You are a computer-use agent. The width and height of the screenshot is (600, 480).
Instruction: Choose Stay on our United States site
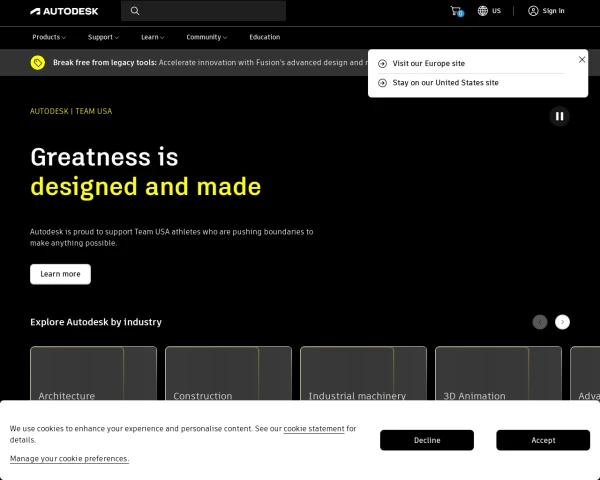click(x=445, y=83)
